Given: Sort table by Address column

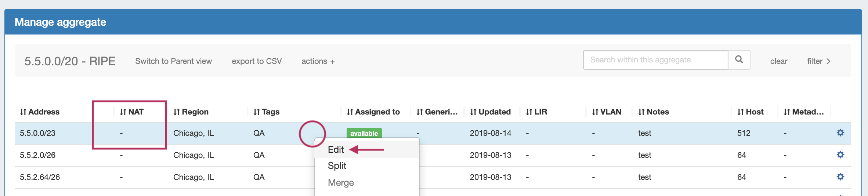Looking at the screenshot, I should pyautogui.click(x=40, y=112).
